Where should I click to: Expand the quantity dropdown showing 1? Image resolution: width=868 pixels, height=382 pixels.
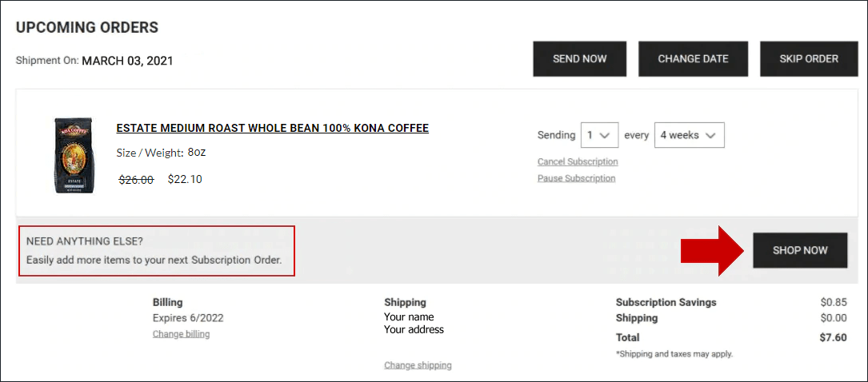599,135
